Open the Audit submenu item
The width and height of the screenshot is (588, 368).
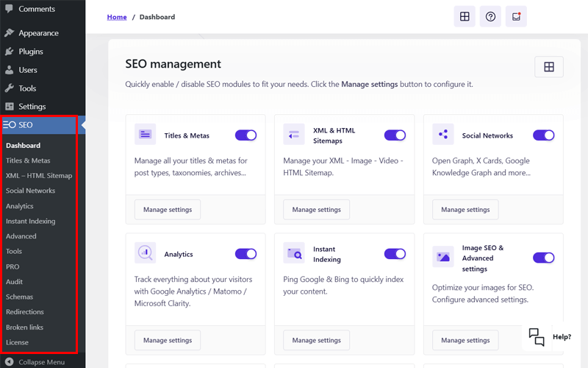pos(14,282)
